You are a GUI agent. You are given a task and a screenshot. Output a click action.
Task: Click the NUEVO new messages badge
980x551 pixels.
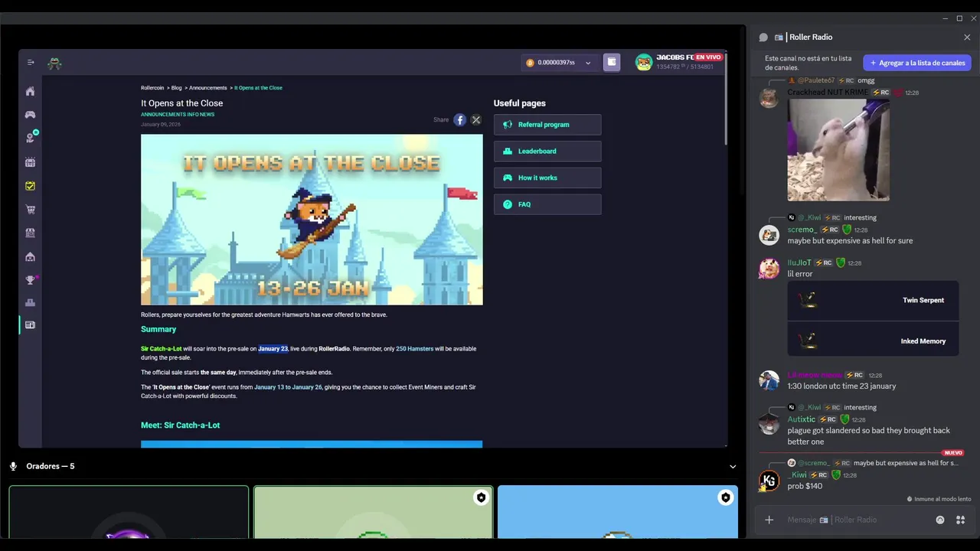point(953,453)
